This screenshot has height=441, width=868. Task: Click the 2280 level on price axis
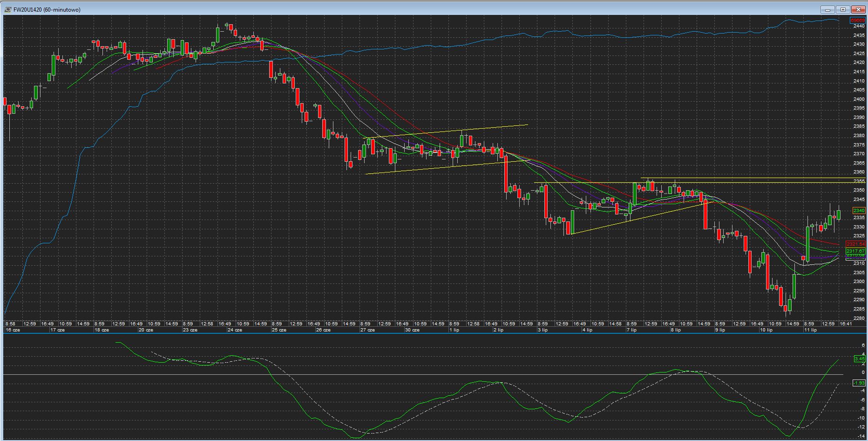pyautogui.click(x=859, y=318)
